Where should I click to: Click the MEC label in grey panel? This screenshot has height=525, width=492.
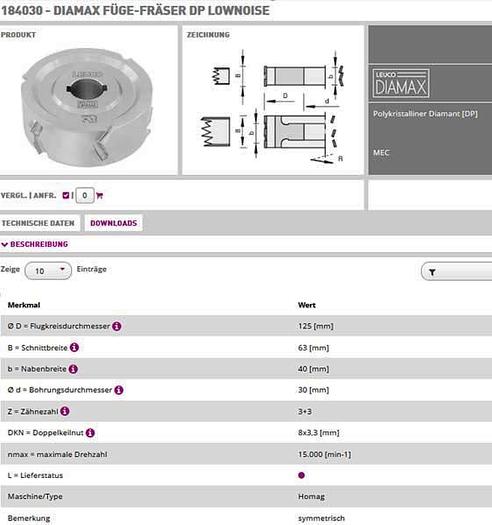click(381, 153)
